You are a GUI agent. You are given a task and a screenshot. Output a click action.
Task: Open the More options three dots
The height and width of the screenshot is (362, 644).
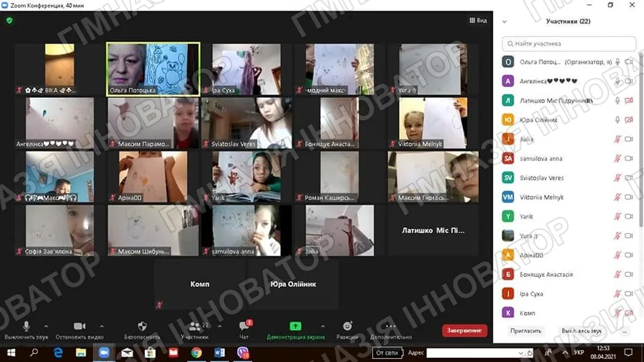point(390,326)
